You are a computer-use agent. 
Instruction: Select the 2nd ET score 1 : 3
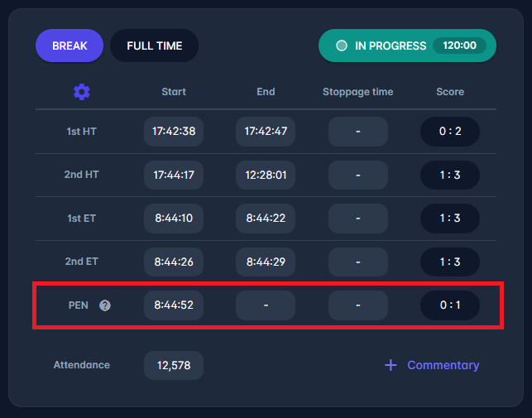(x=450, y=262)
